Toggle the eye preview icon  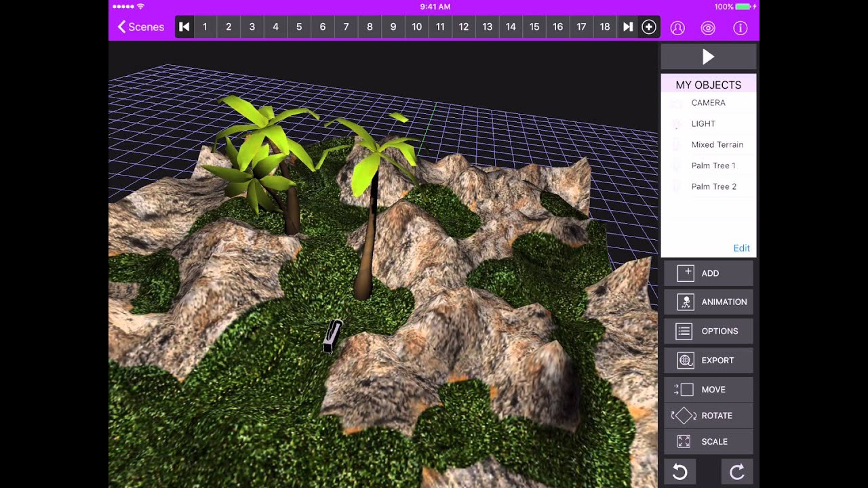708,28
